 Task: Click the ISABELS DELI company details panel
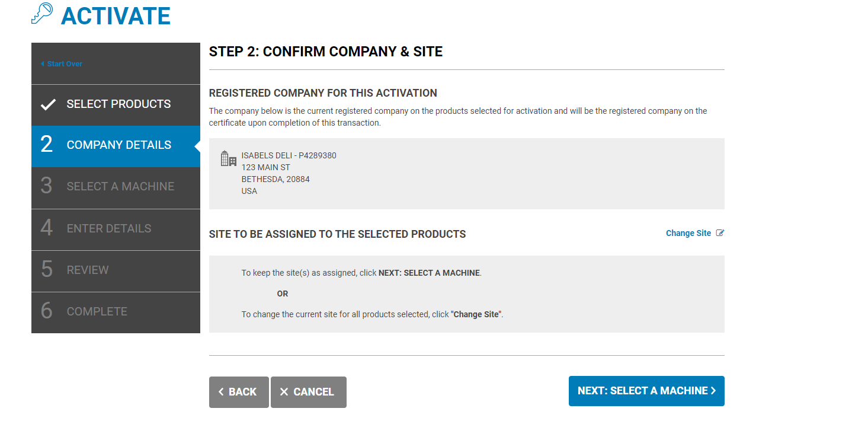click(x=466, y=173)
